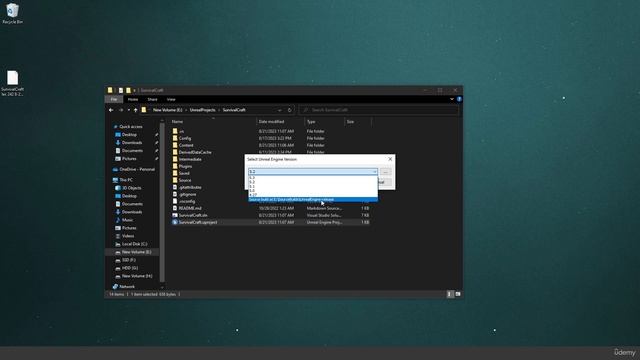This screenshot has width=640, height=360.
Task: Select the Config folder
Action: coord(184,138)
